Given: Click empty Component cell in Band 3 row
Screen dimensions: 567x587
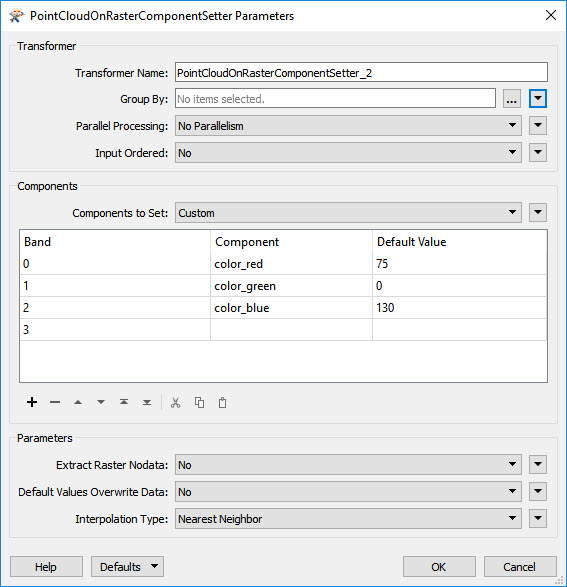Looking at the screenshot, I should [292, 330].
